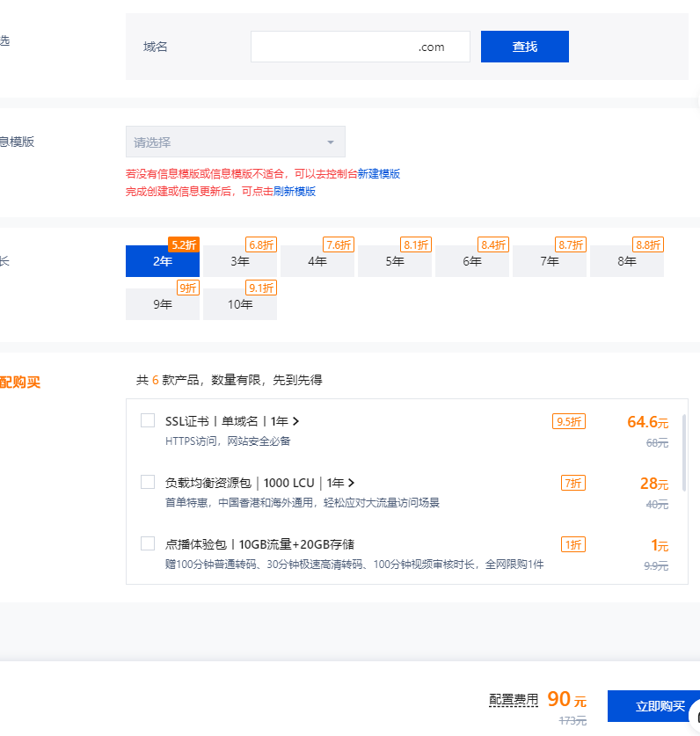Viewport: 700px width, 736px height.
Task: Click the 9.1折 discount badge
Action: (x=261, y=288)
